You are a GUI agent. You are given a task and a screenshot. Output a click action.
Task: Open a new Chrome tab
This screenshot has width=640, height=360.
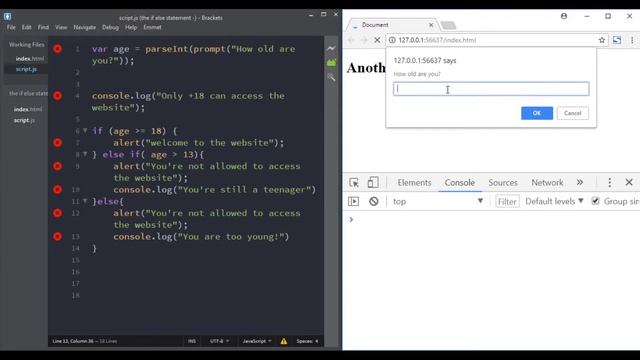click(x=448, y=26)
